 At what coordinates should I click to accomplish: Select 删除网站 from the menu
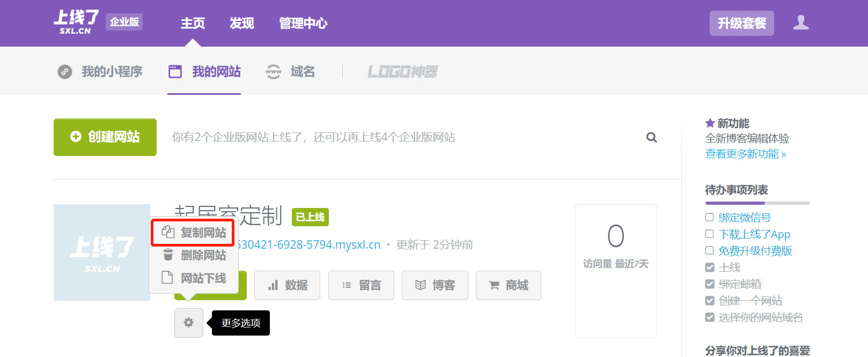[193, 255]
